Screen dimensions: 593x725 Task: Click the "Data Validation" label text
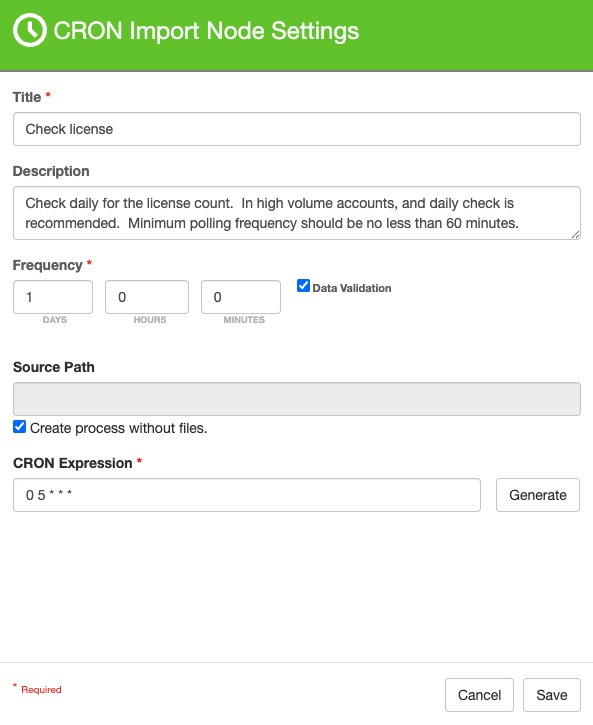352,288
